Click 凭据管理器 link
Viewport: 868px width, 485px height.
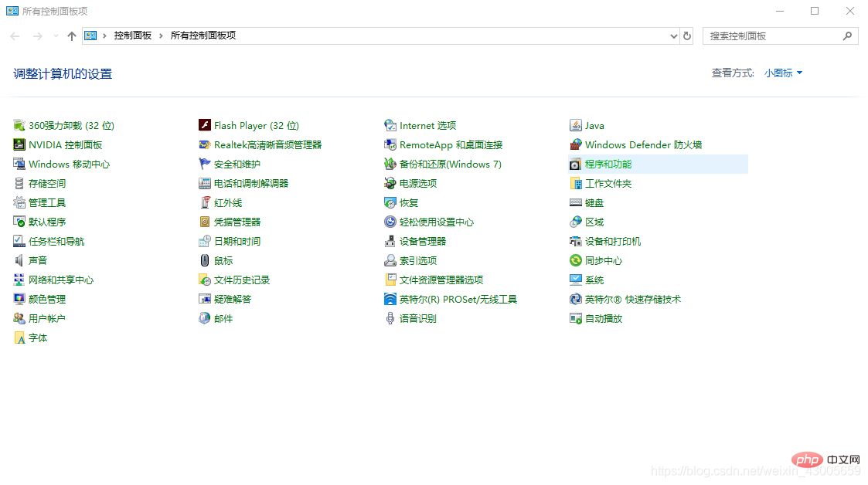[237, 222]
